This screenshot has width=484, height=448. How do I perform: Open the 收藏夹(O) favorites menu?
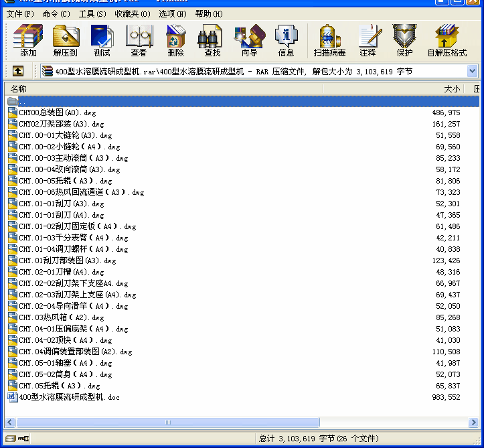pyautogui.click(x=131, y=13)
